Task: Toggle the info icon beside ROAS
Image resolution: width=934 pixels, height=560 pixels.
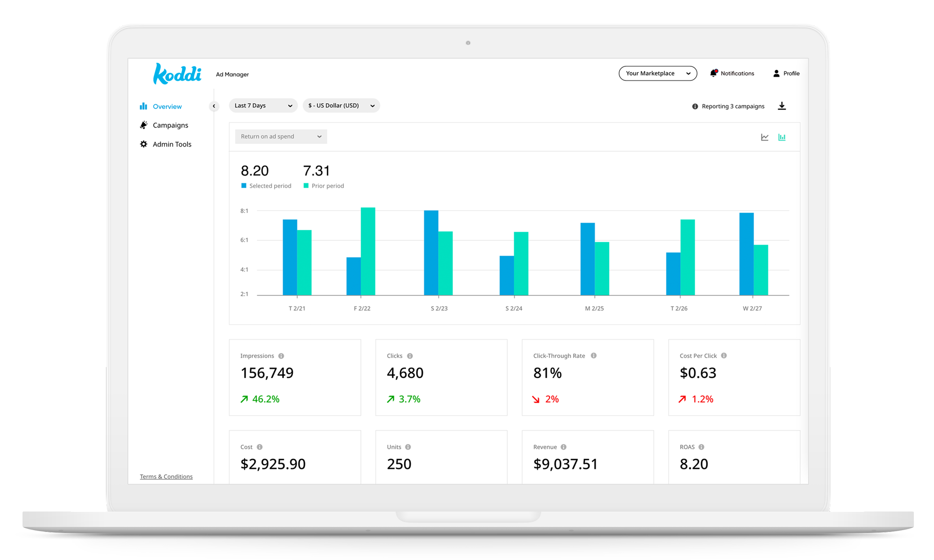Action: tap(701, 447)
